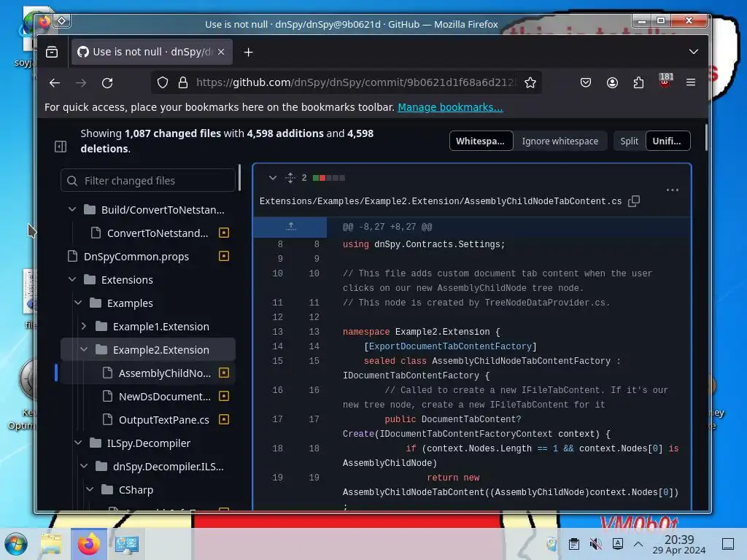This screenshot has height=560, width=747.
Task: Open OutputTextPane.cs in the tree
Action: click(x=163, y=419)
